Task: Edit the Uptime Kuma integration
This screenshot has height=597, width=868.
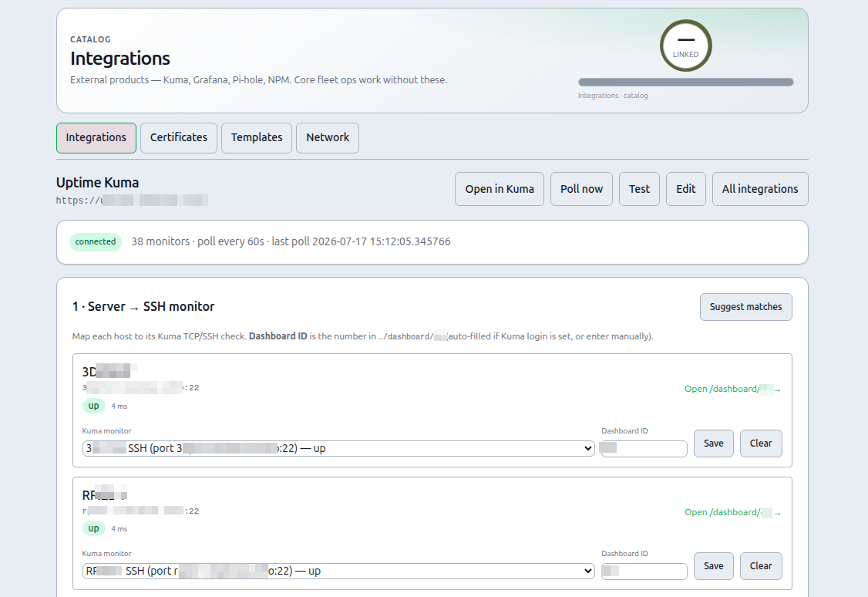Action: tap(686, 189)
